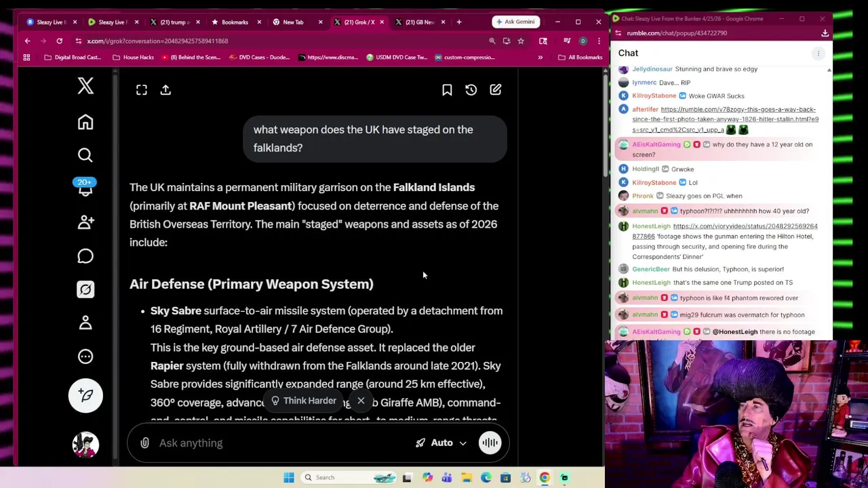Bookmark this page with star icon
868x488 pixels.
click(x=521, y=41)
